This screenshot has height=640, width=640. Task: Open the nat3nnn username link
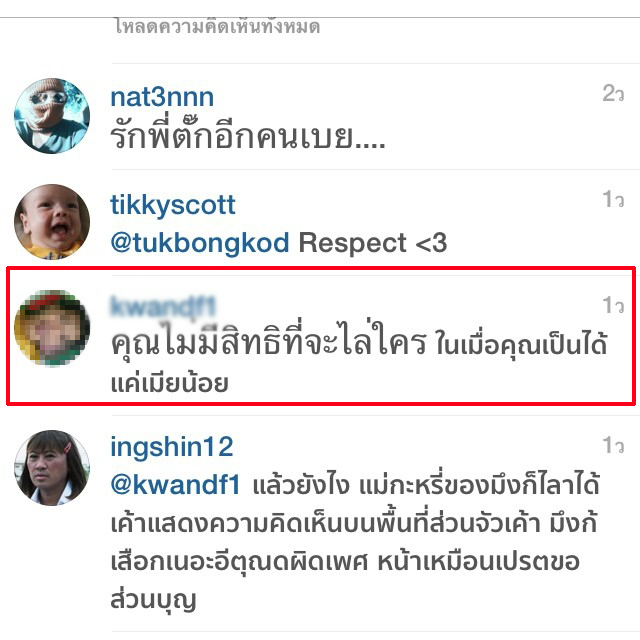pos(162,97)
